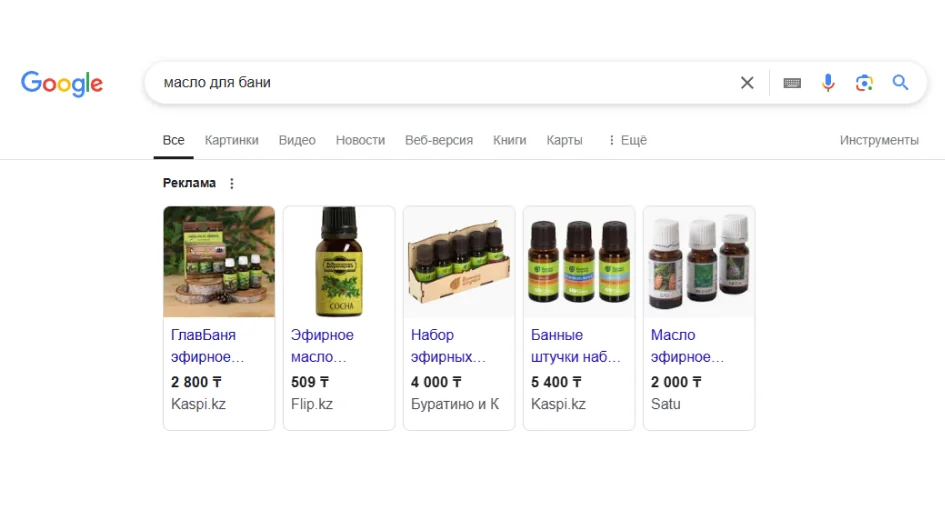The image size is (945, 520).
Task: Click the Реклама label
Action: (x=189, y=183)
